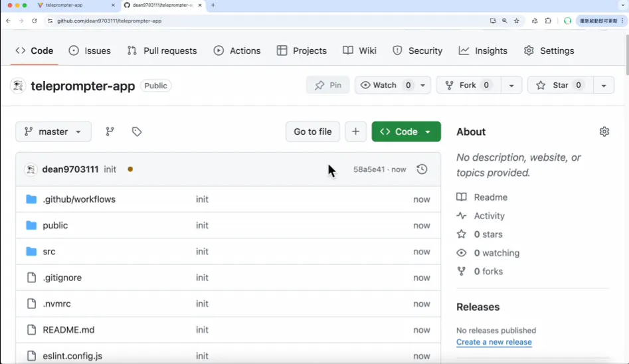Screen dimensions: 629x364
Task: Click Create a new release link
Action: click(494, 342)
